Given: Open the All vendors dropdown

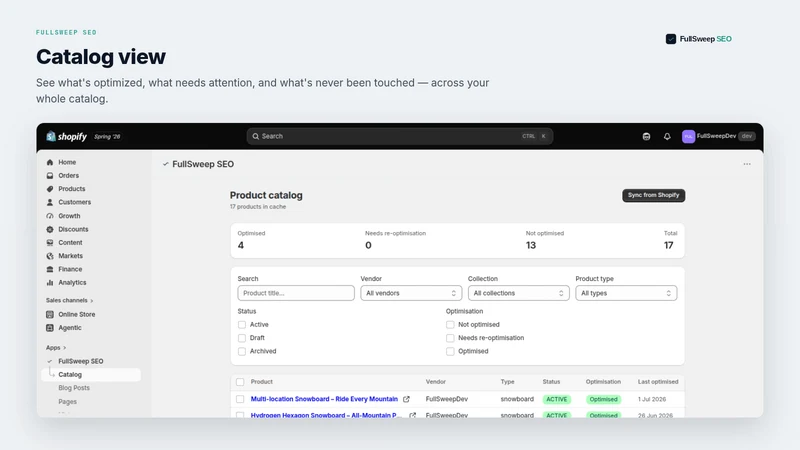Looking at the screenshot, I should point(411,293).
